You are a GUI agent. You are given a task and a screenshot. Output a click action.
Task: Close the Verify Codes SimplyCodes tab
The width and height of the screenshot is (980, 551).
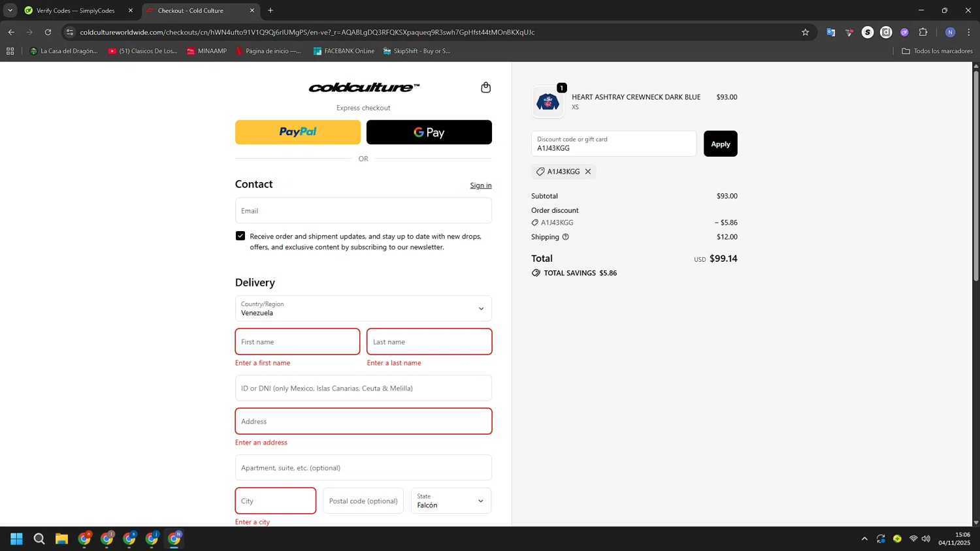click(x=131, y=10)
